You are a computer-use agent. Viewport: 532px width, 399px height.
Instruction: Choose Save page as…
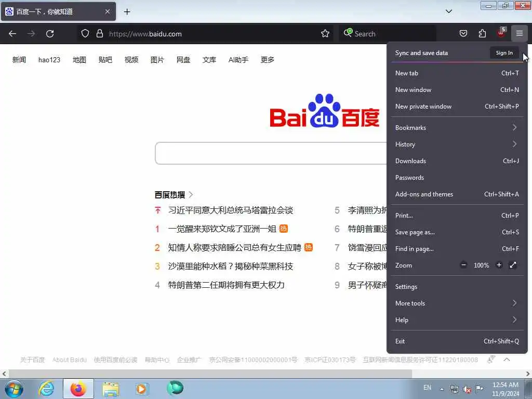coord(457,232)
